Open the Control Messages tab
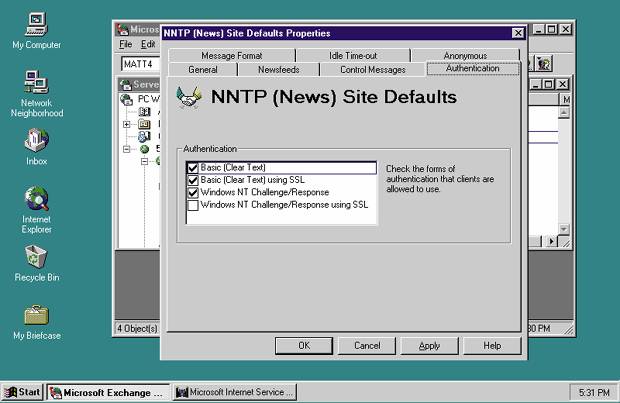Screen dimensions: 620x403 click(x=373, y=70)
